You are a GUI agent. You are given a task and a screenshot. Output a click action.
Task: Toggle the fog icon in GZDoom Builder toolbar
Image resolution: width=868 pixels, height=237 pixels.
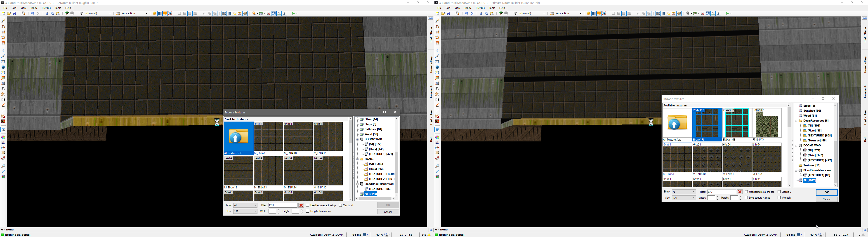[x=269, y=14]
